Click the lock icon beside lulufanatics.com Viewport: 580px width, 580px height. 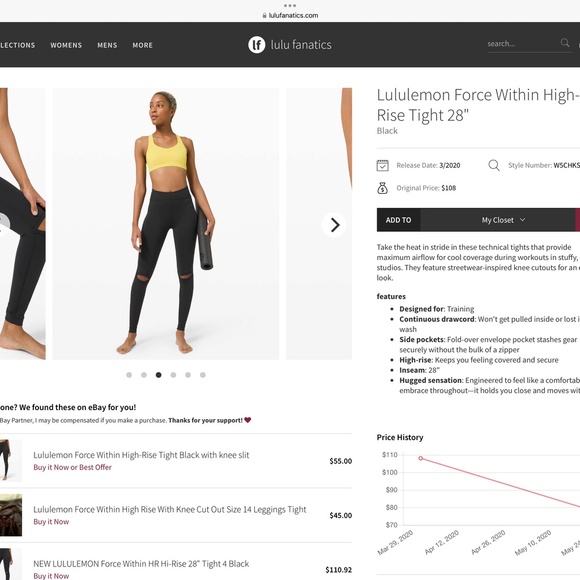tap(264, 15)
